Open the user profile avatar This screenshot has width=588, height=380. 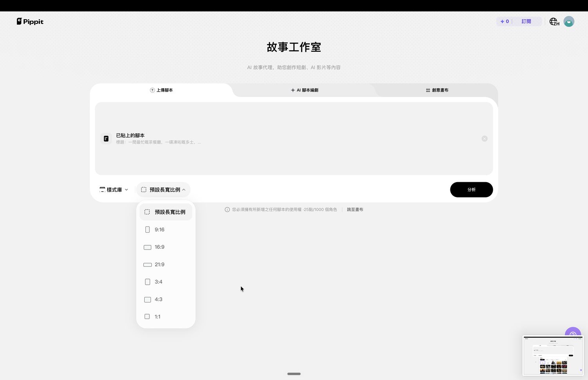tap(569, 22)
